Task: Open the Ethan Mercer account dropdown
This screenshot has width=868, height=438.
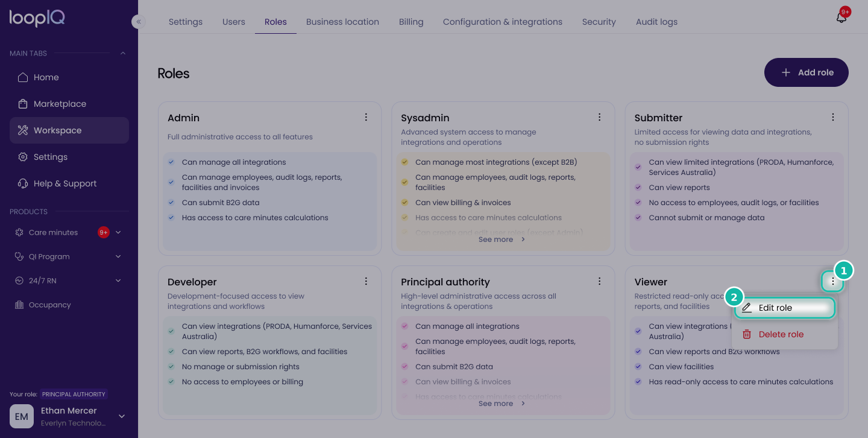Action: [122, 416]
